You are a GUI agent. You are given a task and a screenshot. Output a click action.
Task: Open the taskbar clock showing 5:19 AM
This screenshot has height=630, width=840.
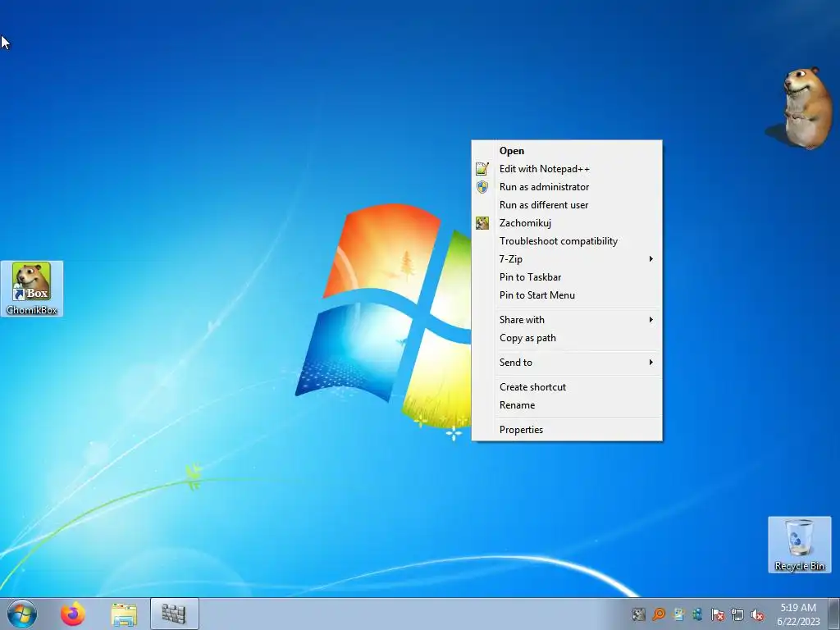coord(798,614)
